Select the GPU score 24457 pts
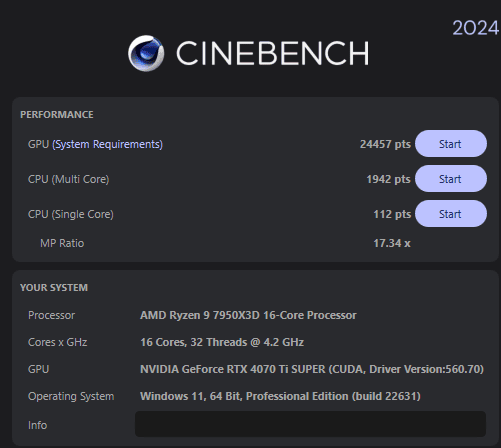Screen dimensions: 501x448 point(385,144)
